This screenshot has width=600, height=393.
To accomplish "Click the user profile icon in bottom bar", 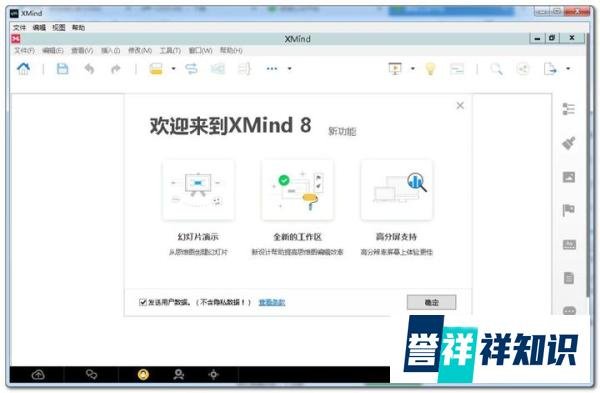I will coord(178,374).
